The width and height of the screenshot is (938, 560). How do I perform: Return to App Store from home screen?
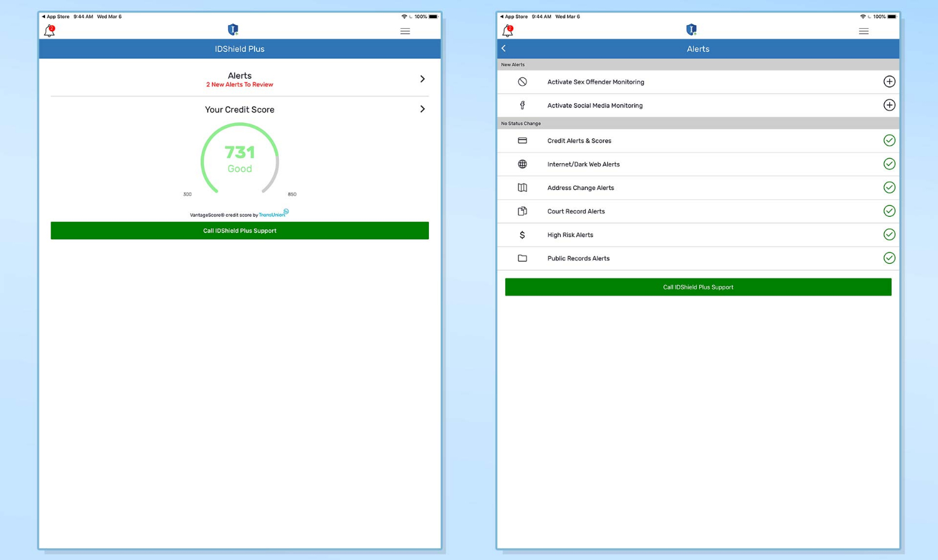[56, 17]
